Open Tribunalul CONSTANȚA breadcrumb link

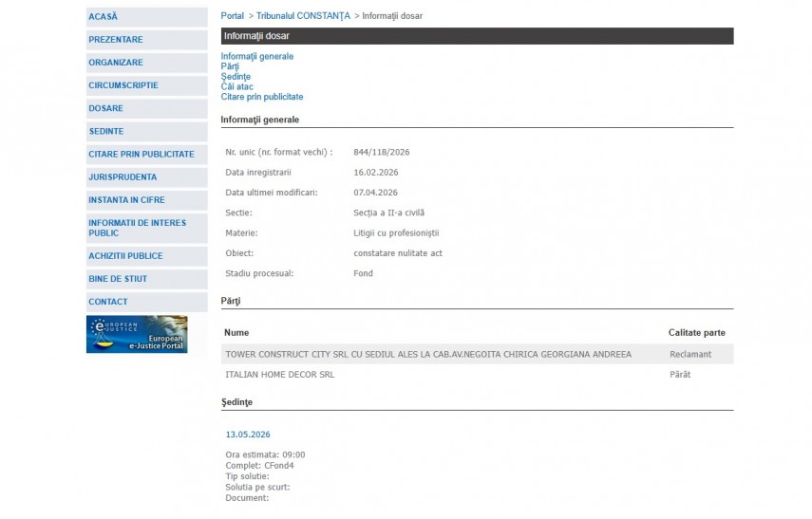303,16
